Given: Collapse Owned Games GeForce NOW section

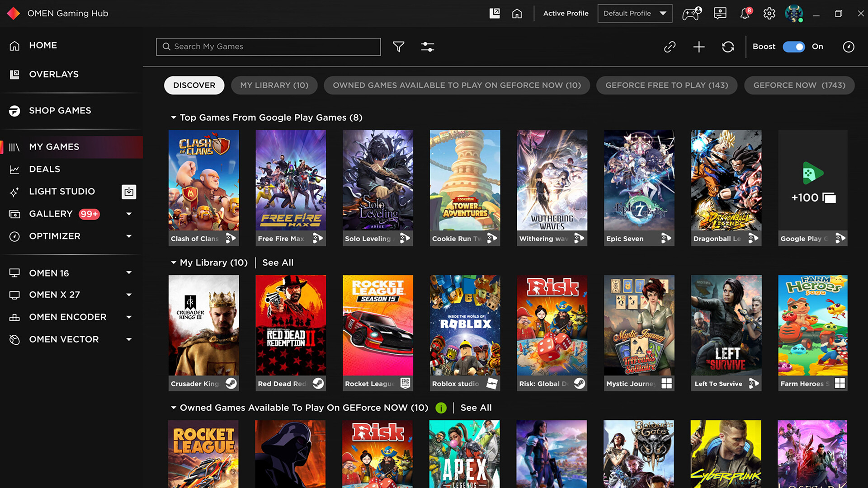Looking at the screenshot, I should 174,408.
